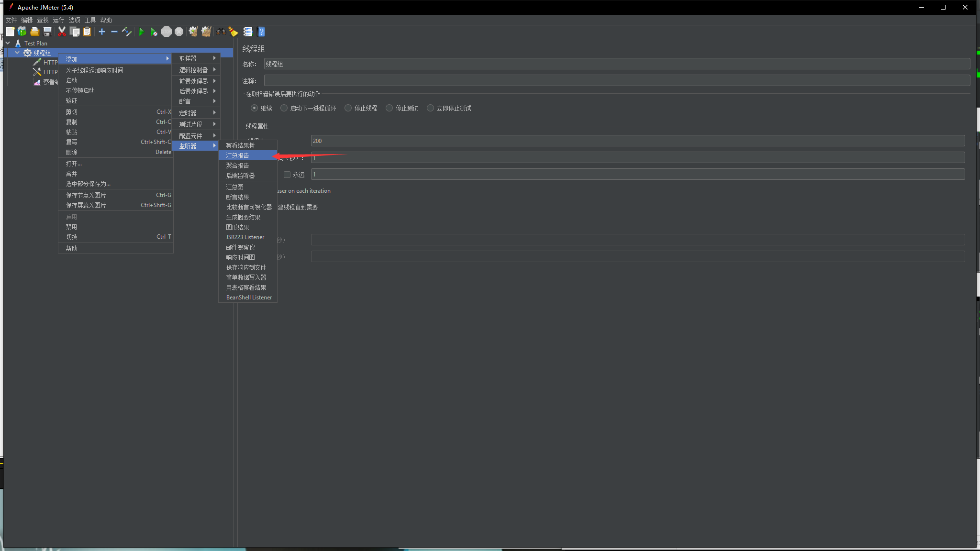The width and height of the screenshot is (980, 551).
Task: Click the Start no pauses icon
Action: click(154, 32)
